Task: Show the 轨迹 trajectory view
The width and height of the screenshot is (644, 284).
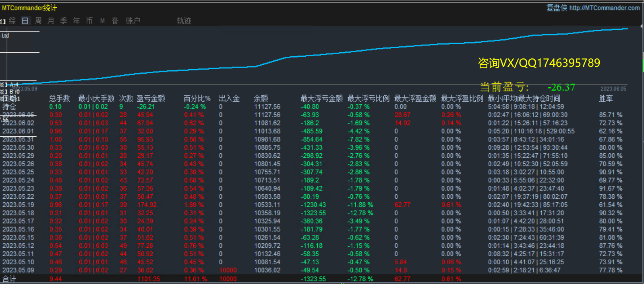Action: (184, 21)
